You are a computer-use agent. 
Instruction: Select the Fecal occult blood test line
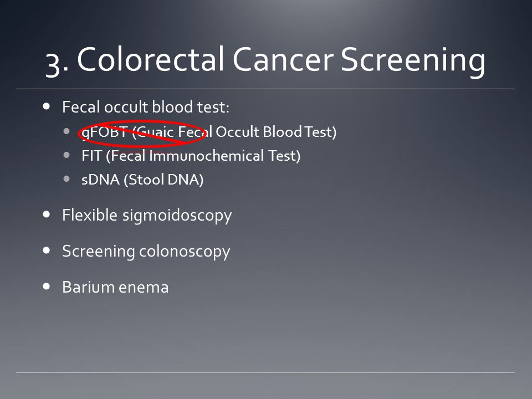[146, 107]
